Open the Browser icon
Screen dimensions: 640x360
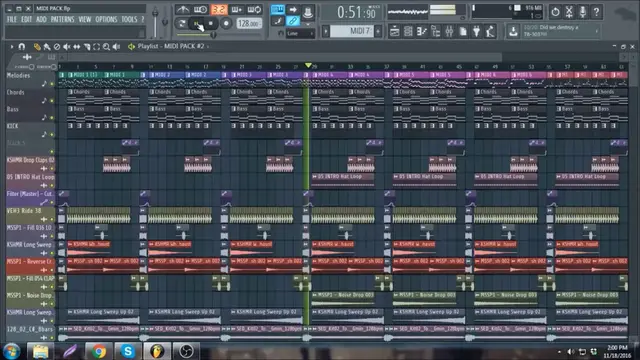coord(436,31)
